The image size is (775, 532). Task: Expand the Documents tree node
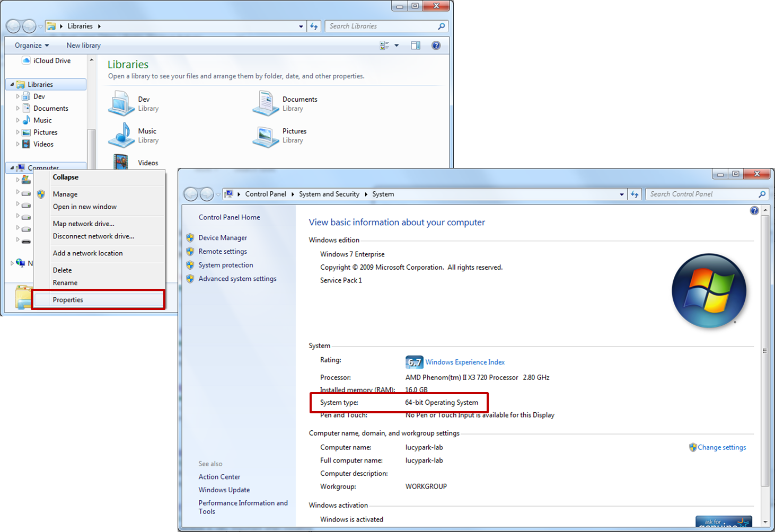(x=17, y=109)
